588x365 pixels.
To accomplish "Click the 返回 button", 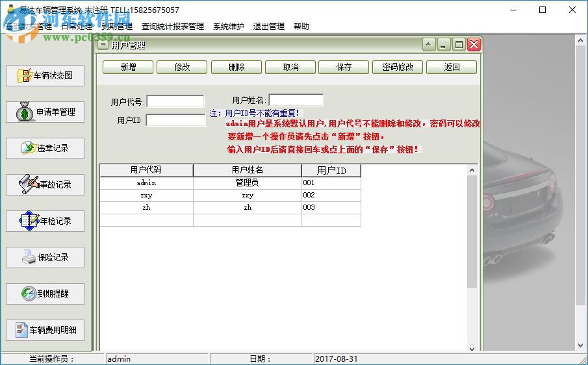I will pos(452,67).
